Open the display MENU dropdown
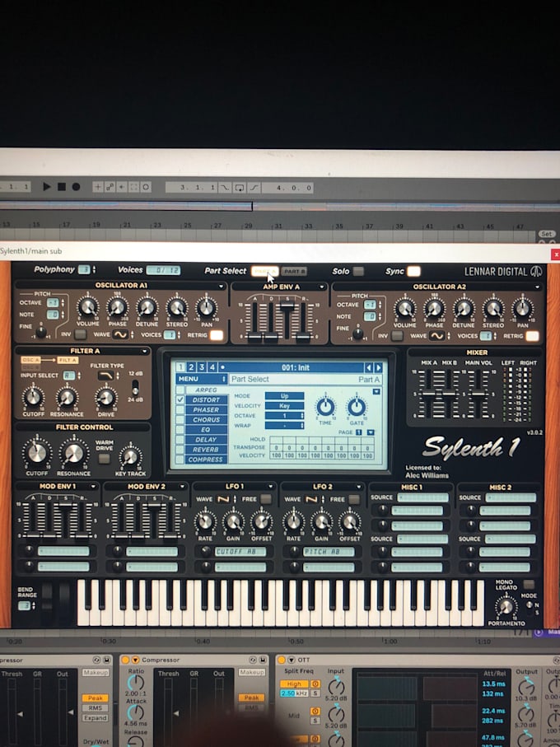560x747 pixels. (202, 379)
